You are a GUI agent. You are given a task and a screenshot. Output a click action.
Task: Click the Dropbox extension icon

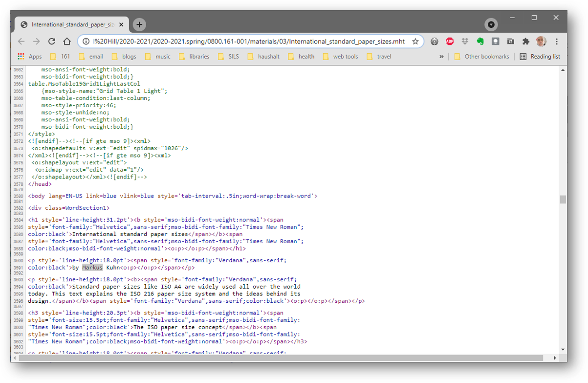pos(465,42)
